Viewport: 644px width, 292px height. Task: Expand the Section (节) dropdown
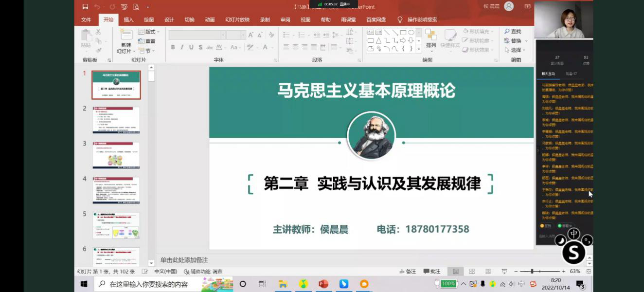pos(147,51)
